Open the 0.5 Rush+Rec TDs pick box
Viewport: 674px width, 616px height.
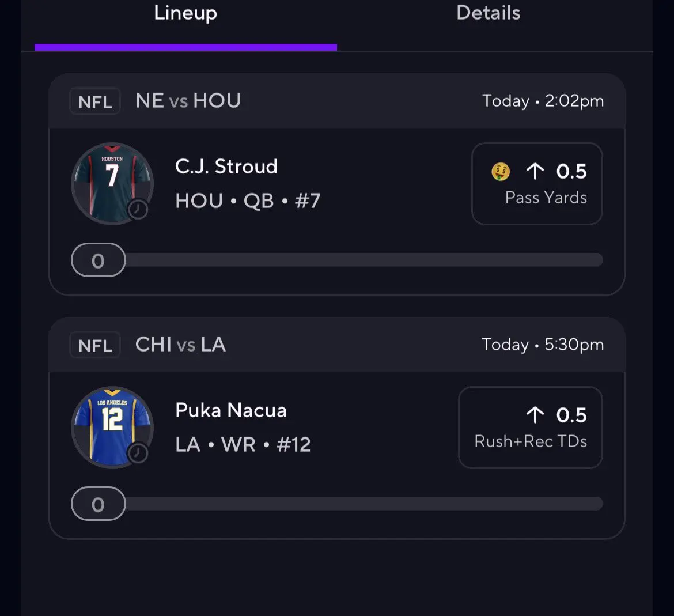tap(530, 428)
